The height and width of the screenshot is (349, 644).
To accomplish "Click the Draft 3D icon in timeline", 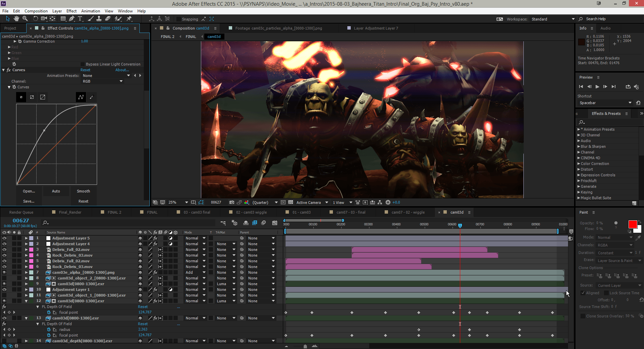I will [x=234, y=223].
